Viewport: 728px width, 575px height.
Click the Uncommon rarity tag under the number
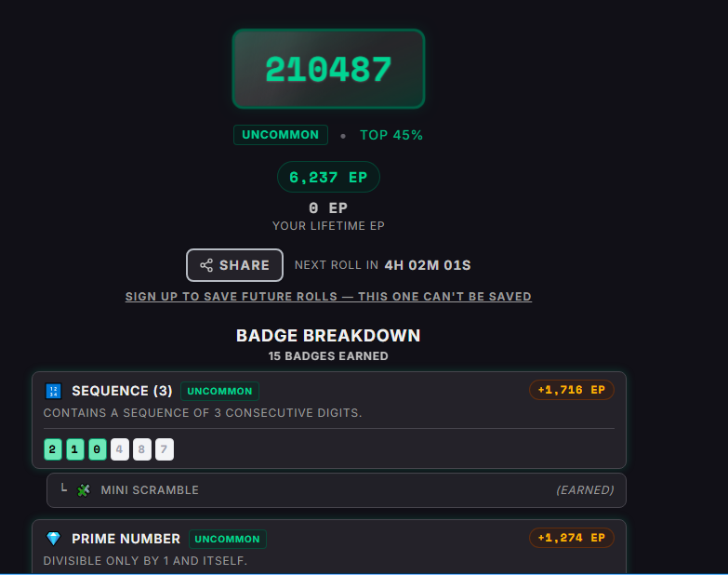pyautogui.click(x=281, y=135)
